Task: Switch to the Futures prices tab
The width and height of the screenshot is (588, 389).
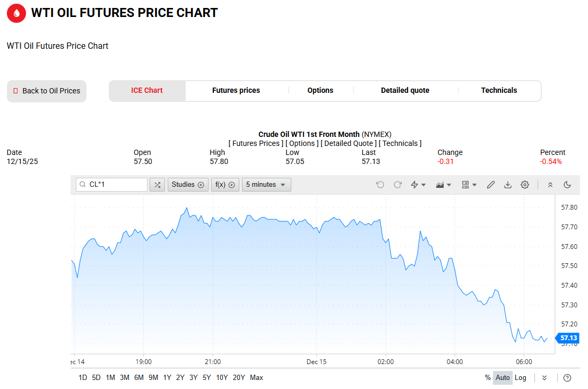Action: click(x=236, y=91)
